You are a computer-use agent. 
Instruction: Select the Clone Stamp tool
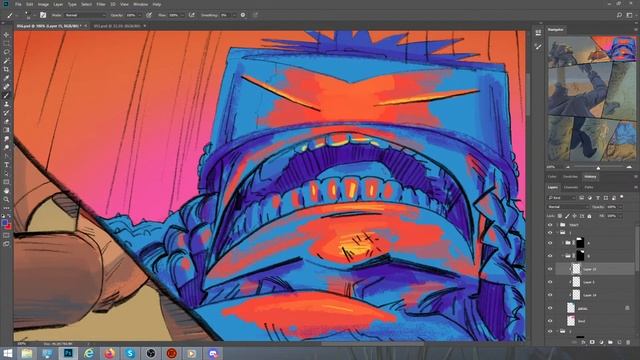6,104
